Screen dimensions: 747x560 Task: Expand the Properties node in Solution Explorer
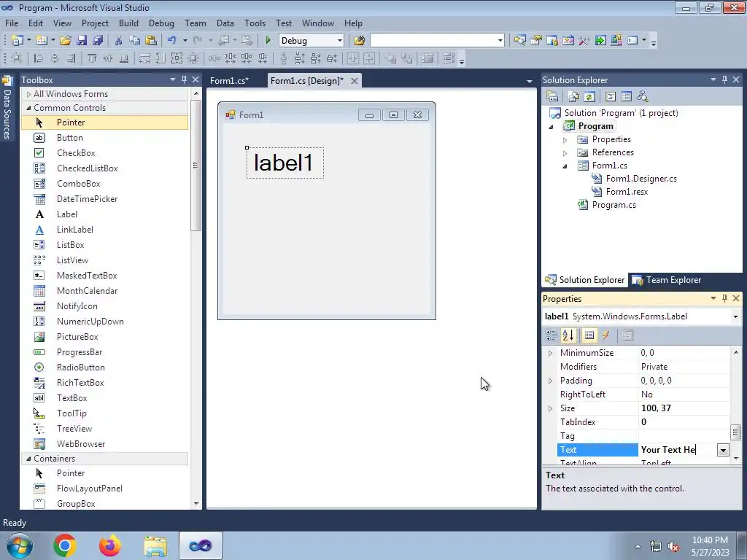tap(565, 140)
